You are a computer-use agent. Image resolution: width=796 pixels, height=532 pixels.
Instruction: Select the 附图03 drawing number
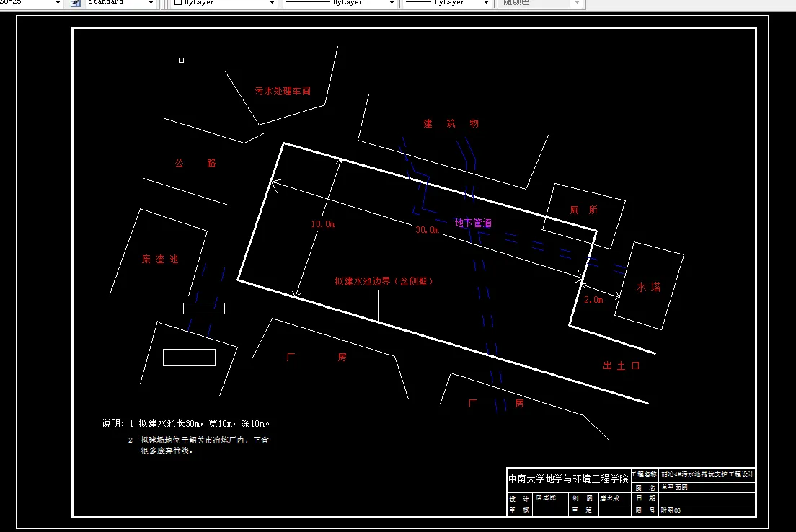click(671, 510)
